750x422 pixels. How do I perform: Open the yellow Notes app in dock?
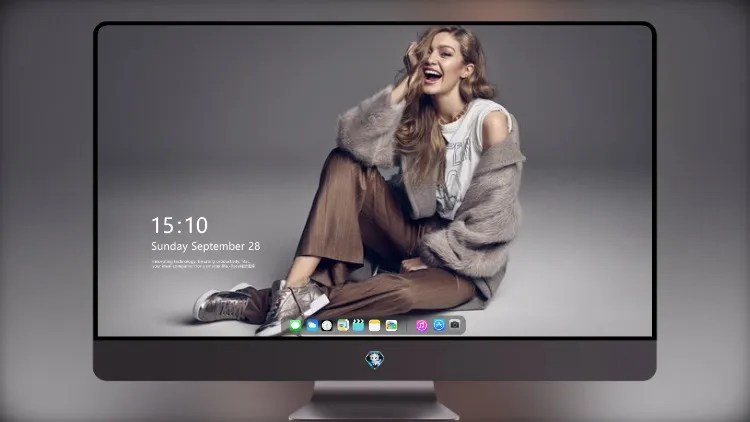[x=375, y=325]
